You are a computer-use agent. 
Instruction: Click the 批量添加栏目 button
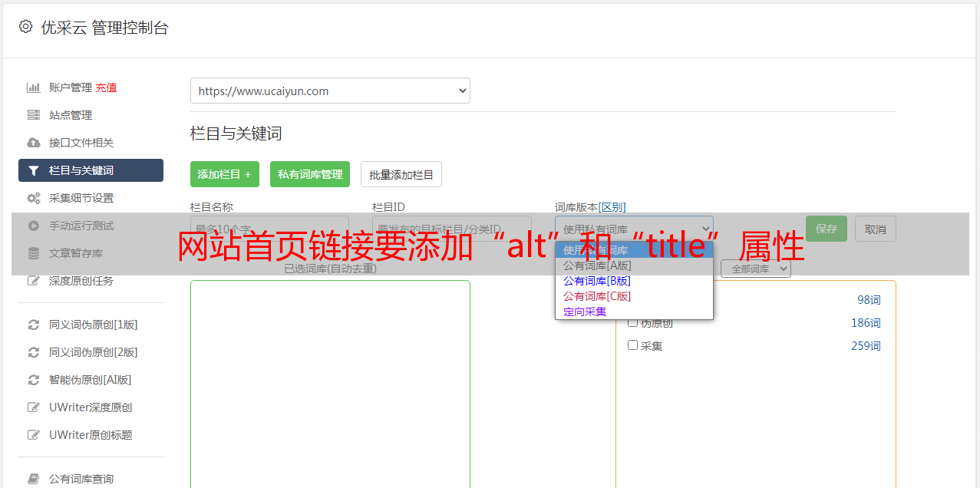tap(401, 174)
